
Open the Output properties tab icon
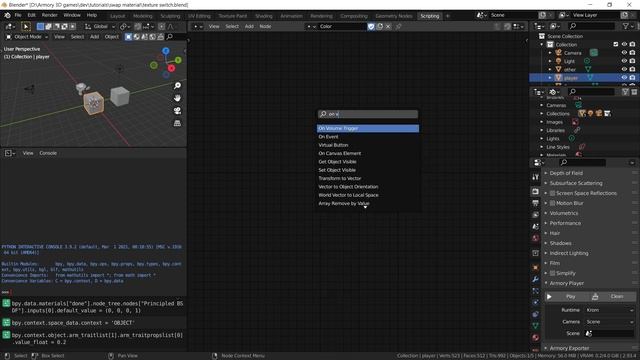click(536, 203)
